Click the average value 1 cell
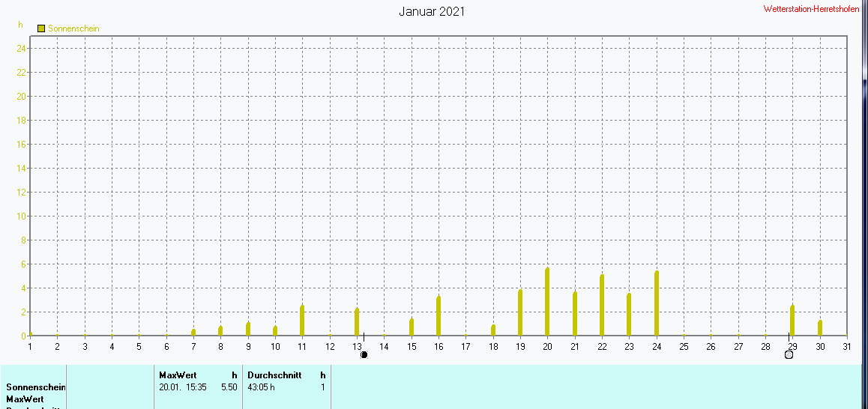The width and height of the screenshot is (868, 409). pos(323,387)
